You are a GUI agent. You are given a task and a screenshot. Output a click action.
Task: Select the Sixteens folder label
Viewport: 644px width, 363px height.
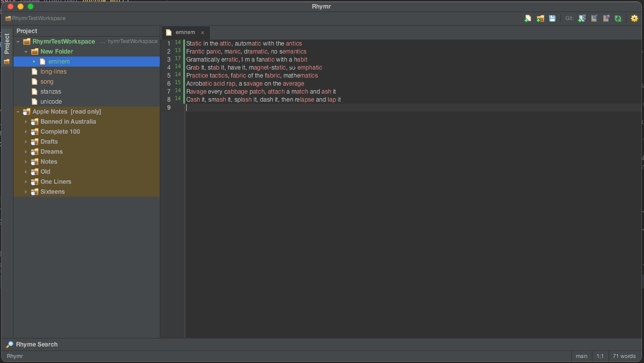[53, 192]
